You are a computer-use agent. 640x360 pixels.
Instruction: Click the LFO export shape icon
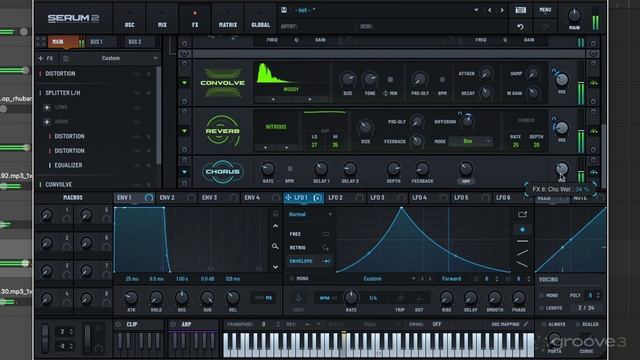[522, 214]
